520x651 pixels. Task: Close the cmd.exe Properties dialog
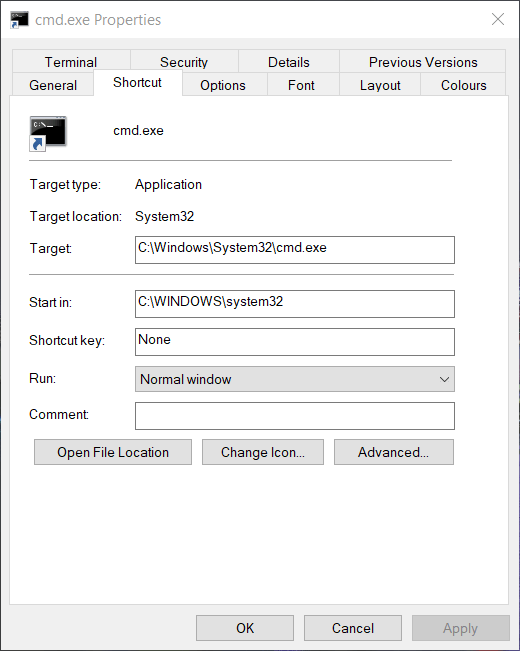498,19
